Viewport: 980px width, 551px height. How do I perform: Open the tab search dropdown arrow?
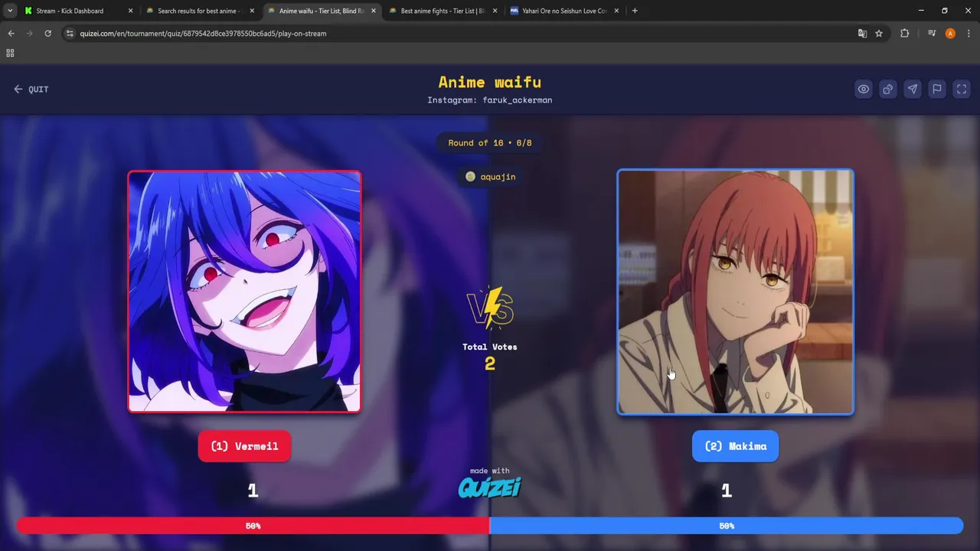pyautogui.click(x=9, y=11)
